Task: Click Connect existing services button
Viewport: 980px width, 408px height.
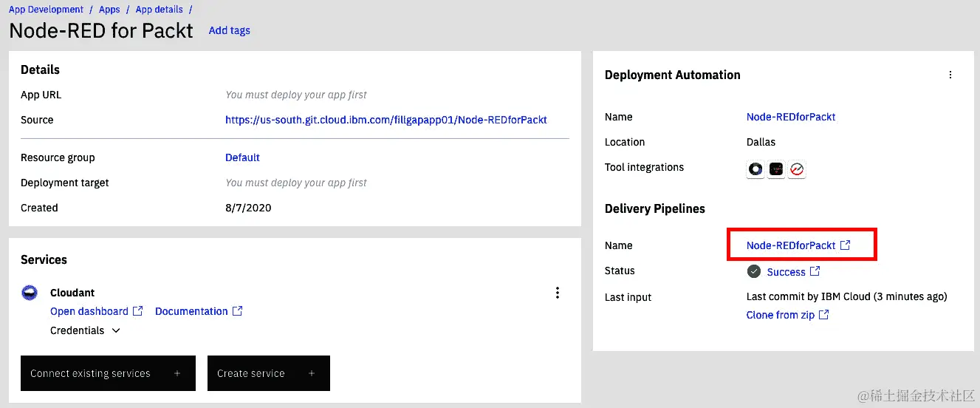Action: click(x=108, y=373)
